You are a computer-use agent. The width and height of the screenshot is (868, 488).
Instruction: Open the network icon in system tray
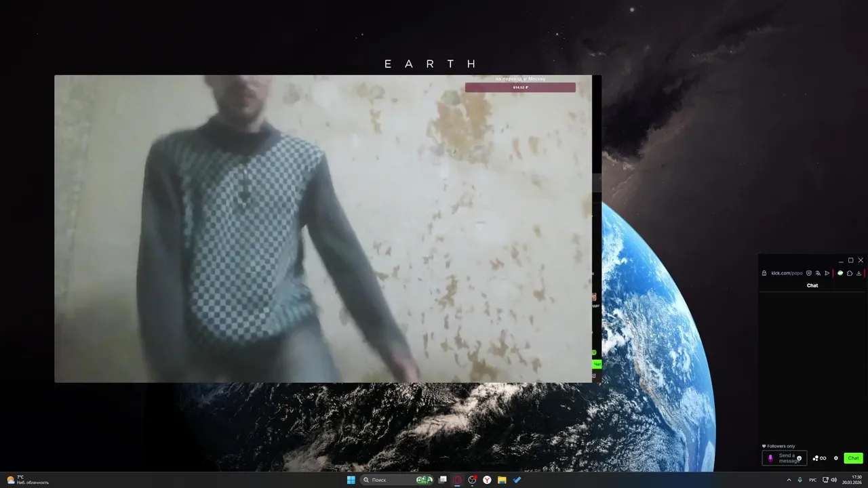[825, 480]
